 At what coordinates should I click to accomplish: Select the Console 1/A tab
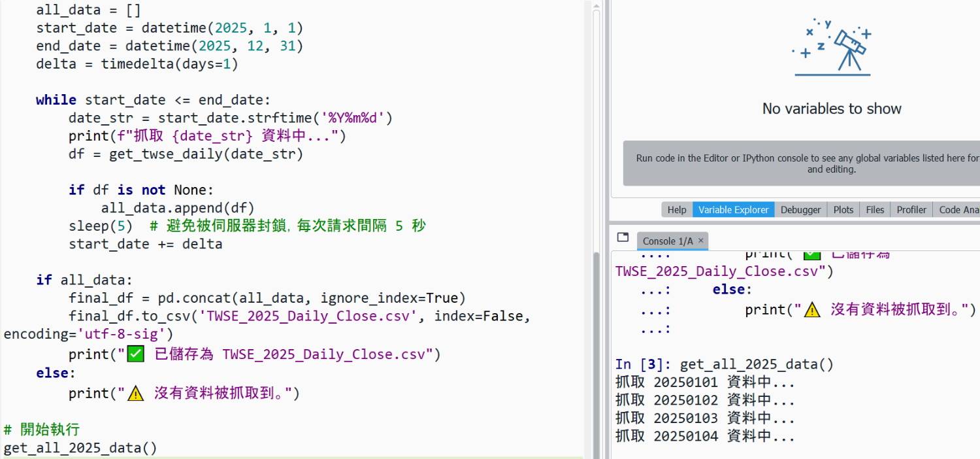coord(668,241)
